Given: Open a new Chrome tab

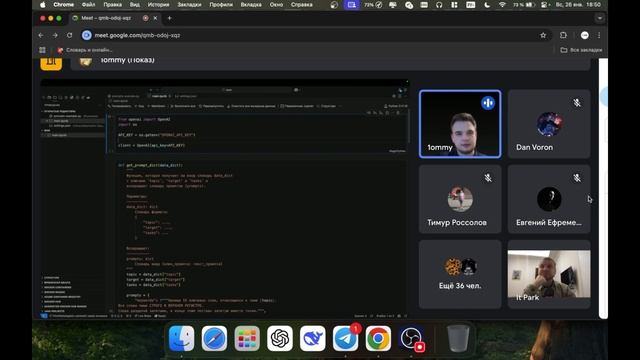Looking at the screenshot, I should pyautogui.click(x=169, y=18).
